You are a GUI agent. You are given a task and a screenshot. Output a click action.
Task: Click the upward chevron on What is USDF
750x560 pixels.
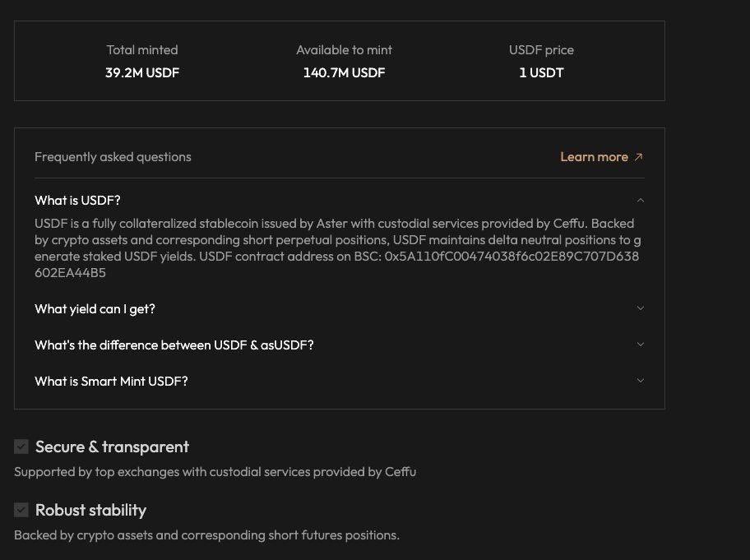[x=641, y=200]
